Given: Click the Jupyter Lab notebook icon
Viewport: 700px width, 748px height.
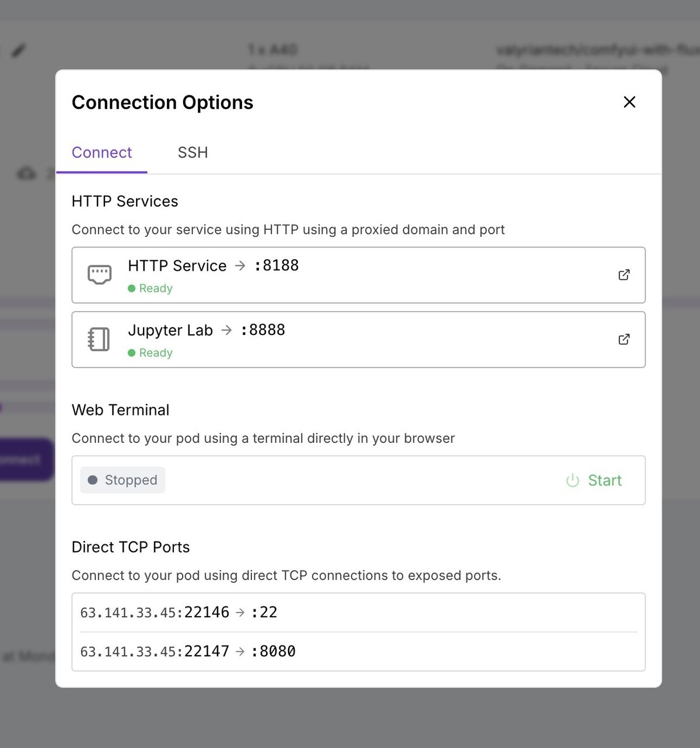Looking at the screenshot, I should [x=98, y=339].
